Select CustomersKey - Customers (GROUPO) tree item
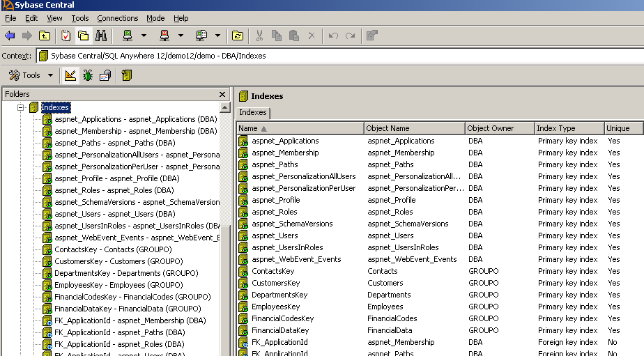The image size is (644, 356). pyautogui.click(x=118, y=261)
